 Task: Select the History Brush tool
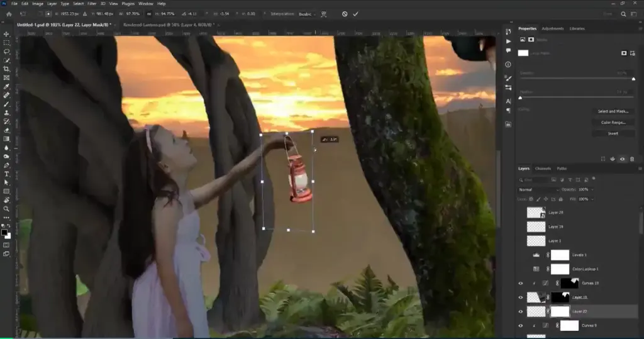[x=6, y=121]
